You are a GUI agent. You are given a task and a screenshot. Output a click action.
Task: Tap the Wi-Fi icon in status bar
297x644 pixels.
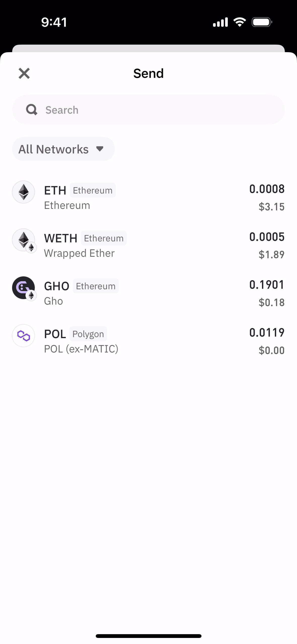pos(240,22)
